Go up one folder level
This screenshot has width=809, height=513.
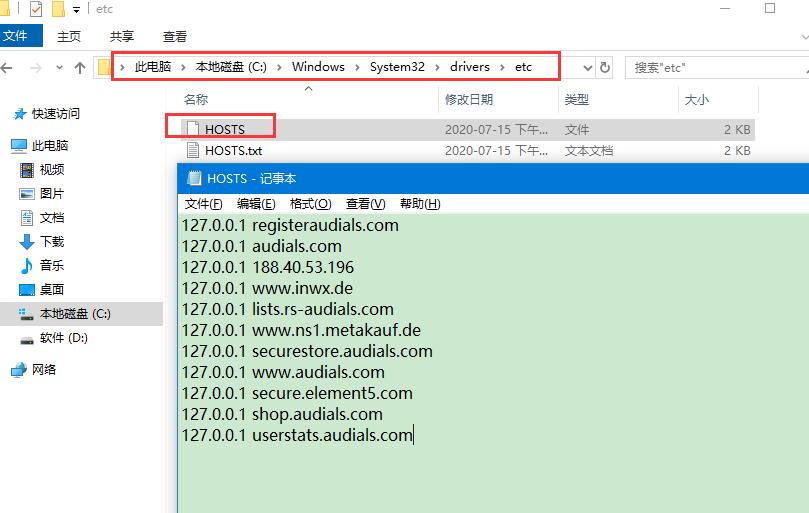pyautogui.click(x=80, y=68)
